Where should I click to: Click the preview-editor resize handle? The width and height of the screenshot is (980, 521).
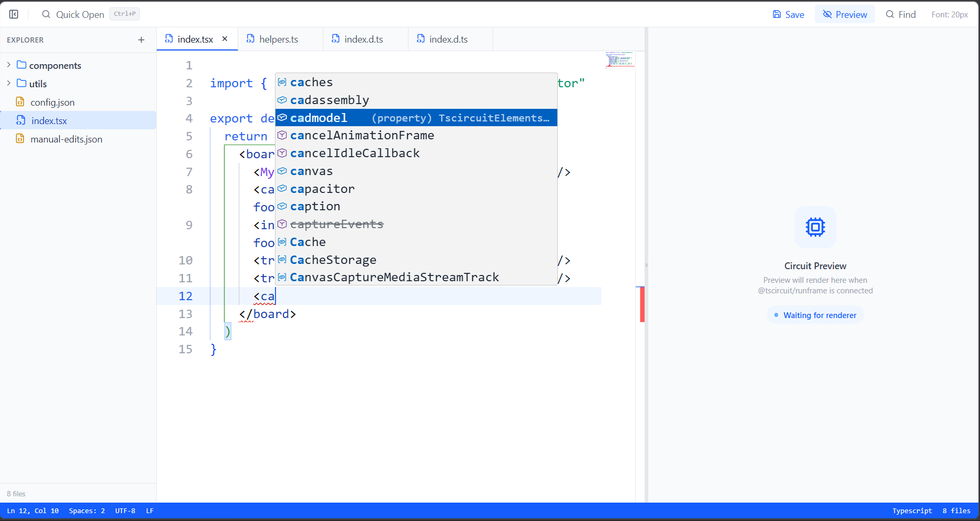(646, 265)
